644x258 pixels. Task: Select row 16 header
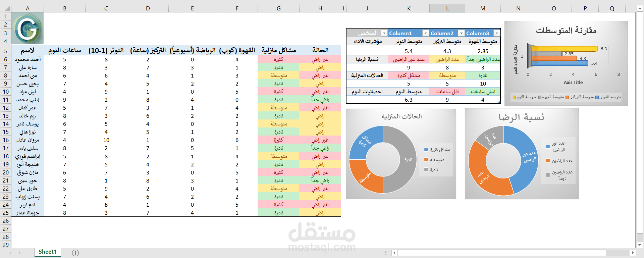pyautogui.click(x=6, y=140)
